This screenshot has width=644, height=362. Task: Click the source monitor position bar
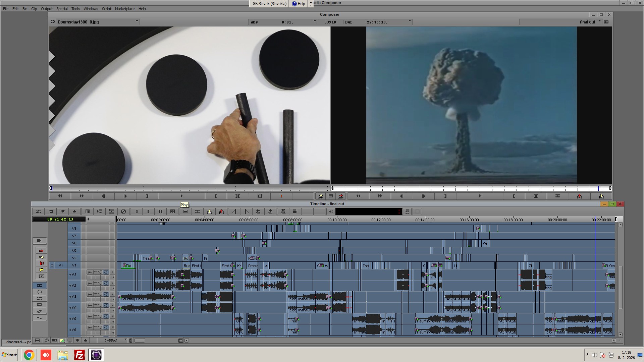(x=190, y=188)
